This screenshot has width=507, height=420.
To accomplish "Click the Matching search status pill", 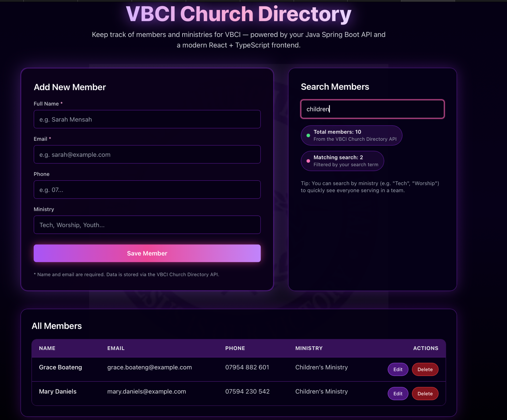I will (x=342, y=161).
